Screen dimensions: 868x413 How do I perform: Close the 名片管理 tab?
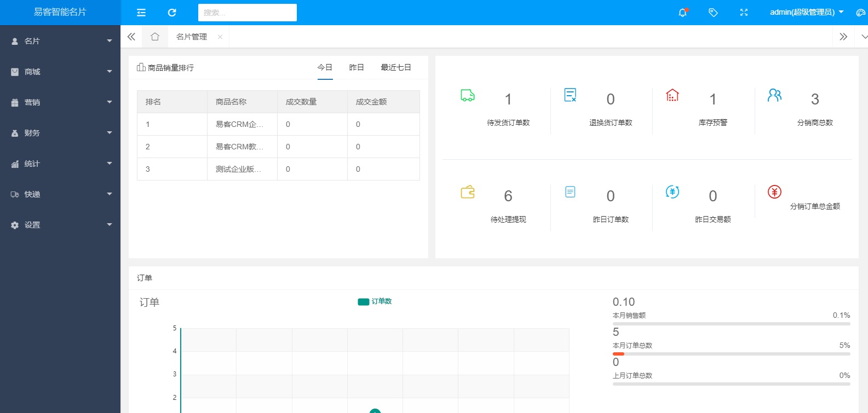(220, 37)
